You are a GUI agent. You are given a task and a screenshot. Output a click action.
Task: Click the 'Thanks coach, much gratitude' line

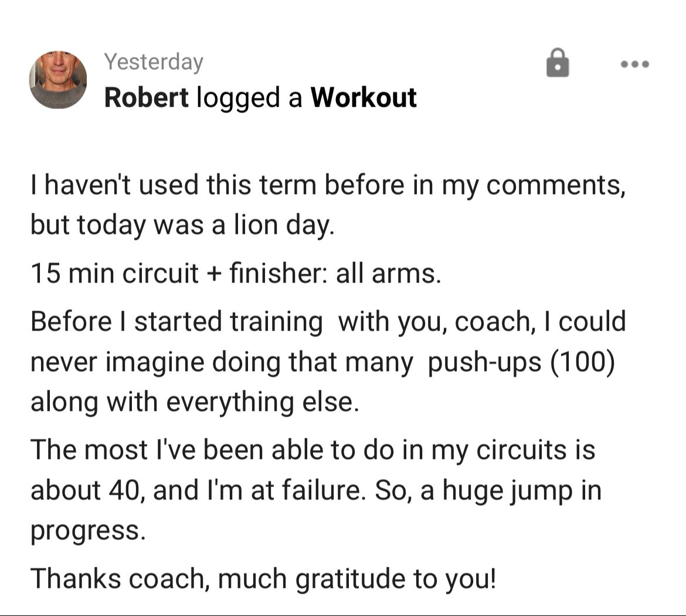pos(263,579)
